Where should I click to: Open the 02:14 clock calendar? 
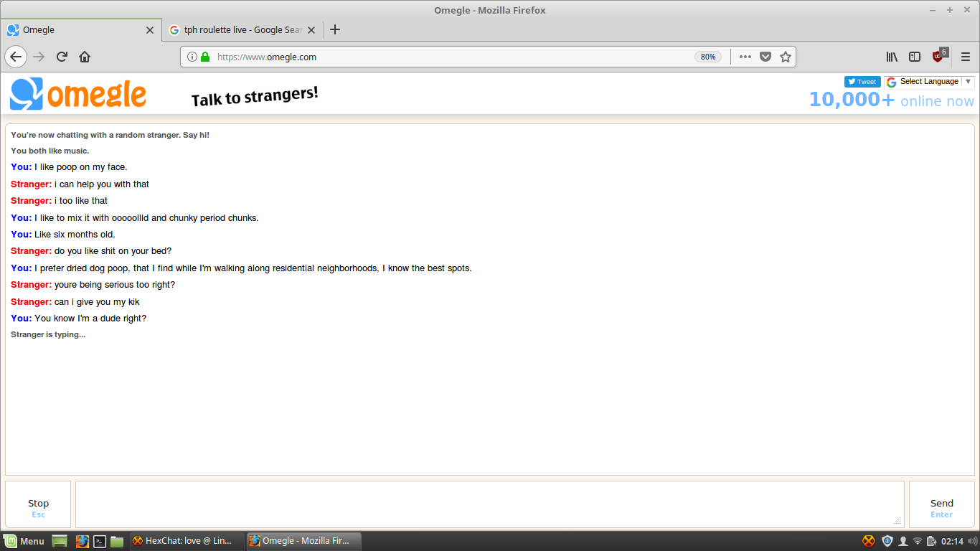point(952,541)
